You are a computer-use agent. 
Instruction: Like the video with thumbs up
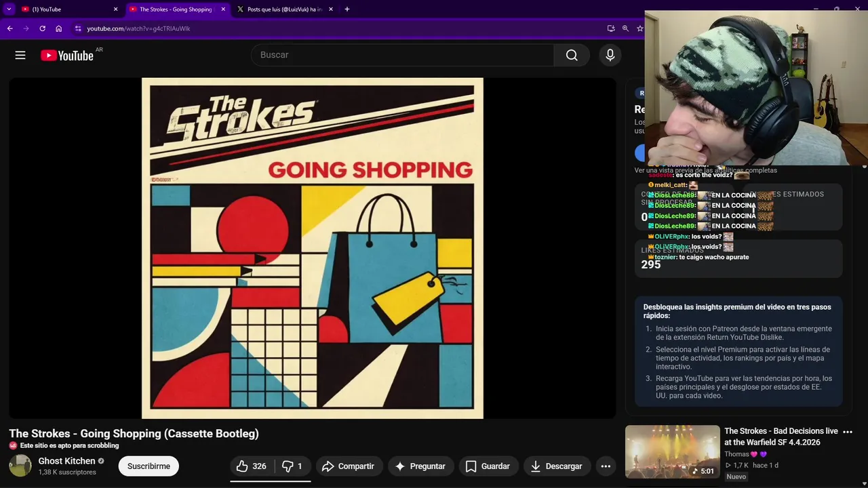pyautogui.click(x=252, y=466)
